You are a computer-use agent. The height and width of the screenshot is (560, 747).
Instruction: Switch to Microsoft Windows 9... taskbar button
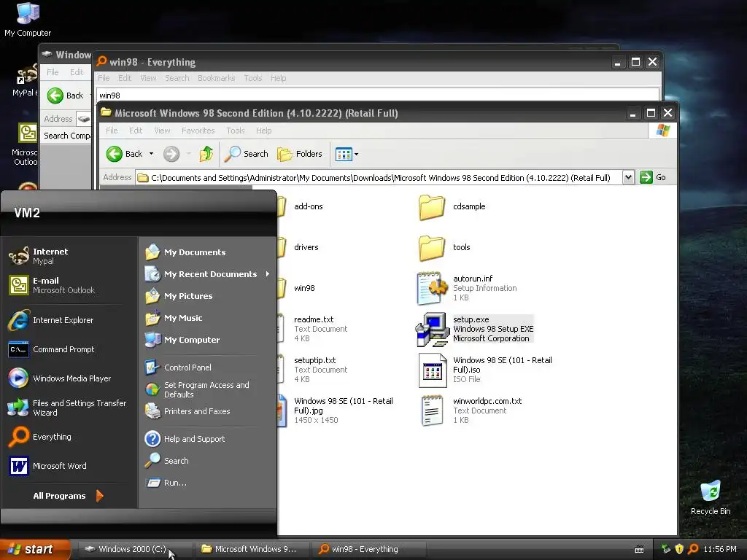coord(252,549)
